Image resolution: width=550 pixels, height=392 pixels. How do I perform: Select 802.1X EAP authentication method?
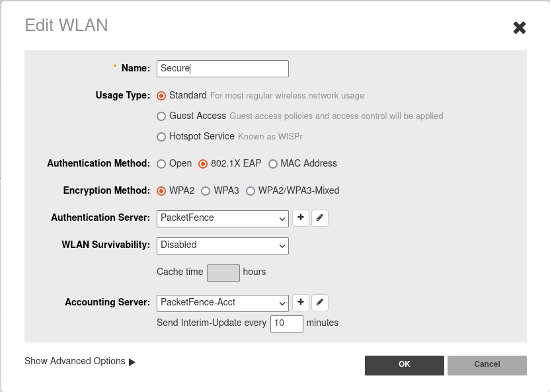click(203, 164)
